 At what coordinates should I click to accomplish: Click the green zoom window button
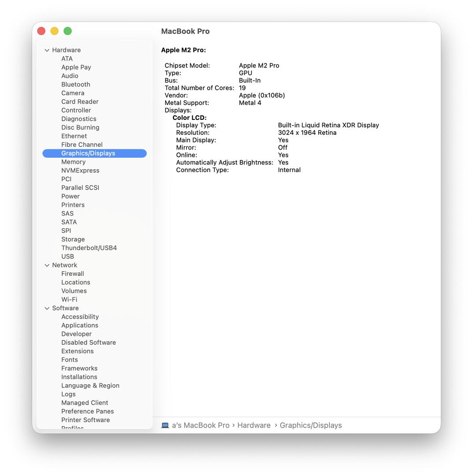point(67,31)
